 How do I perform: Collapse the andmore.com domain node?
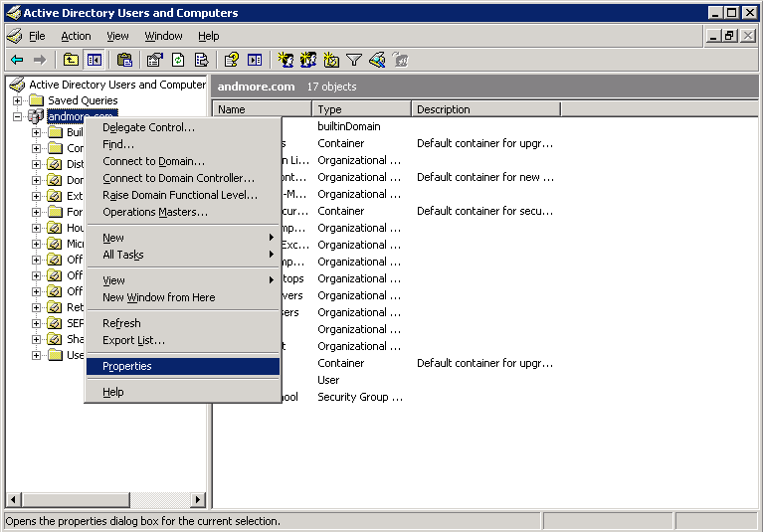point(18,116)
